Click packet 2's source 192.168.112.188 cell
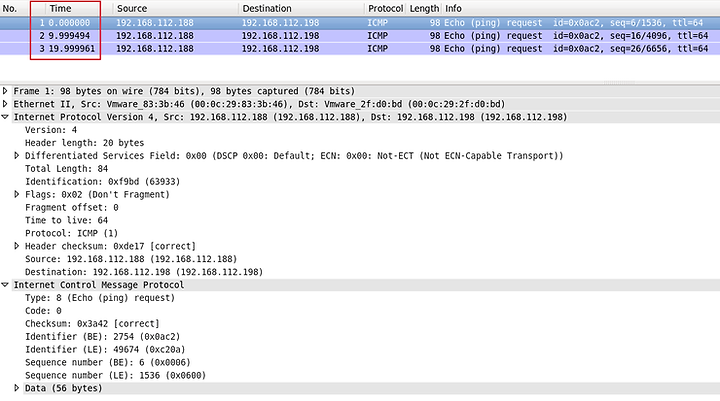The image size is (720, 401). pos(155,36)
